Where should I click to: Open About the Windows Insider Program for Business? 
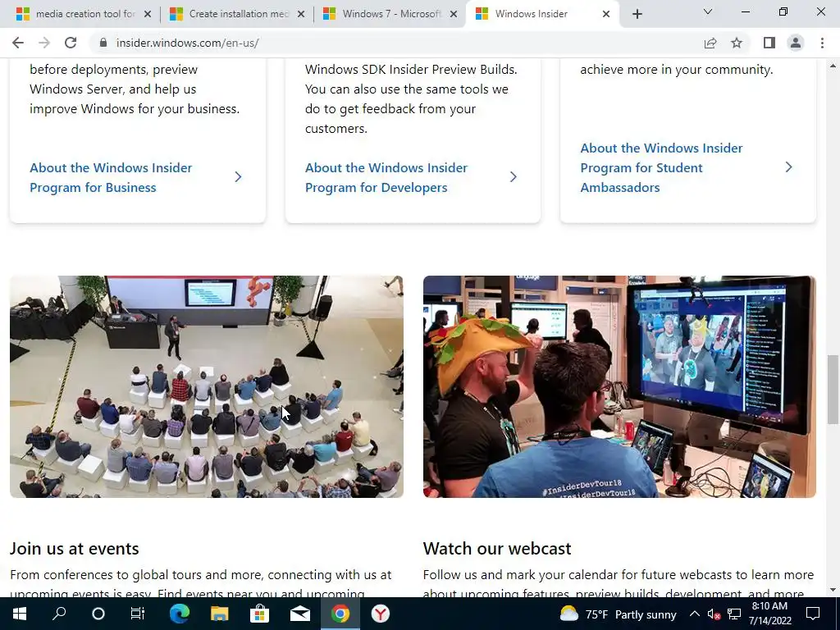tap(111, 177)
